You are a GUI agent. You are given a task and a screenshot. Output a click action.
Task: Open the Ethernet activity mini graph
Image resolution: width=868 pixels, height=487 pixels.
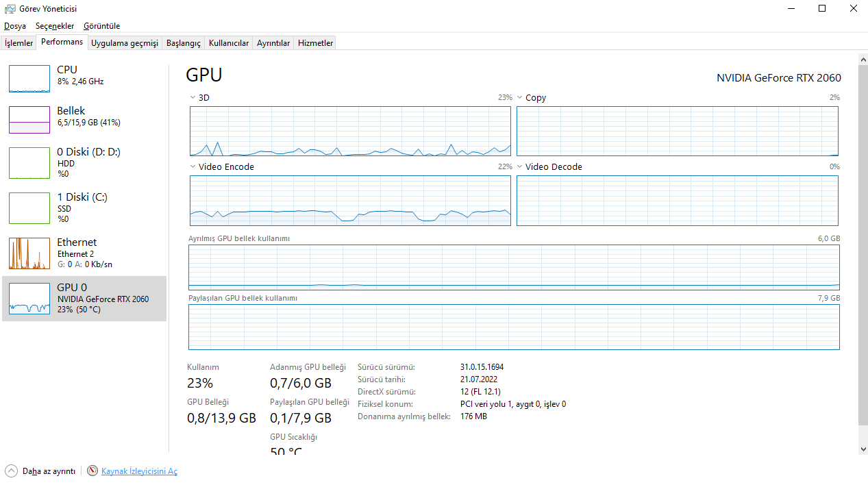pyautogui.click(x=29, y=253)
